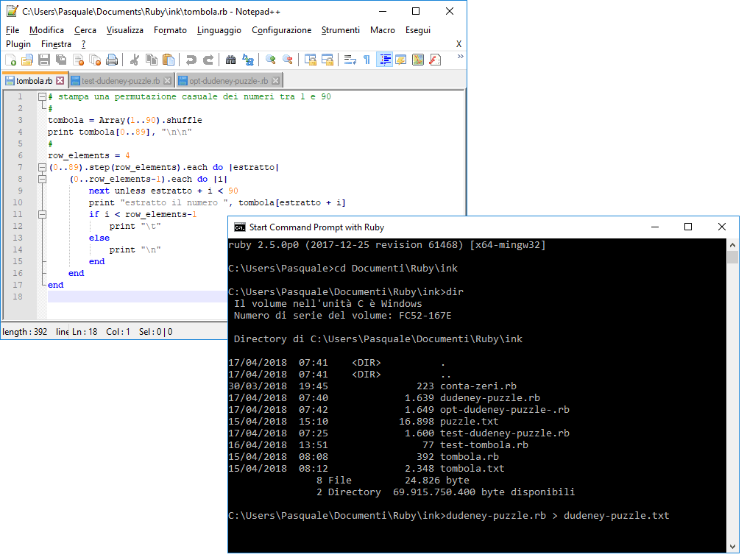747x560 pixels.
Task: Open the question mark help menu
Action: tap(83, 44)
